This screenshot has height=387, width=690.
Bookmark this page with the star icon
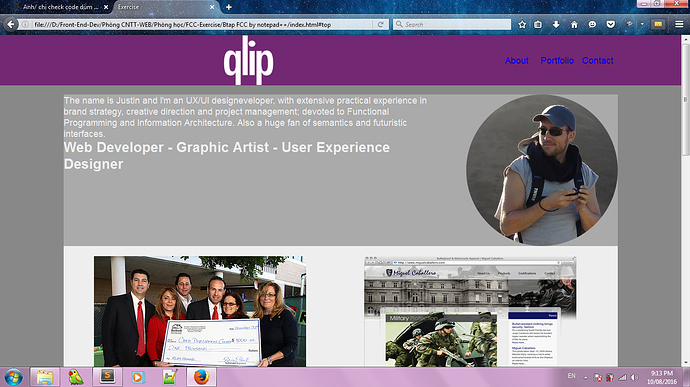pos(522,25)
